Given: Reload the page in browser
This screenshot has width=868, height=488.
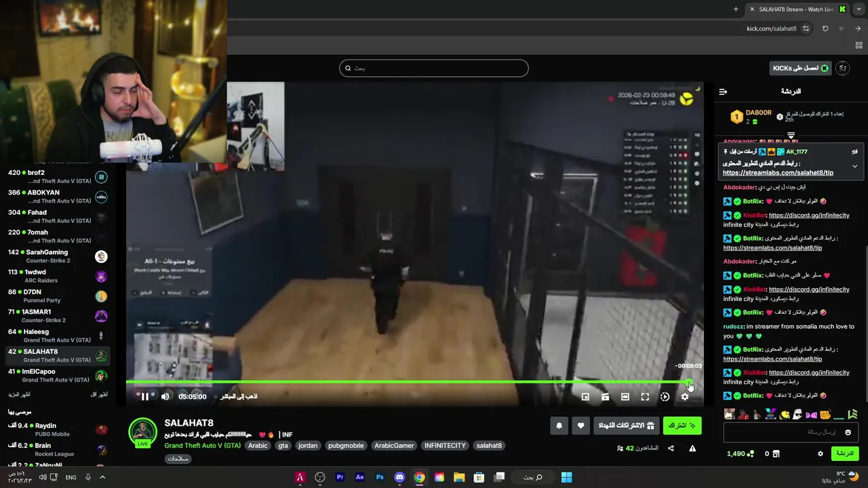Looking at the screenshot, I should pyautogui.click(x=825, y=28).
